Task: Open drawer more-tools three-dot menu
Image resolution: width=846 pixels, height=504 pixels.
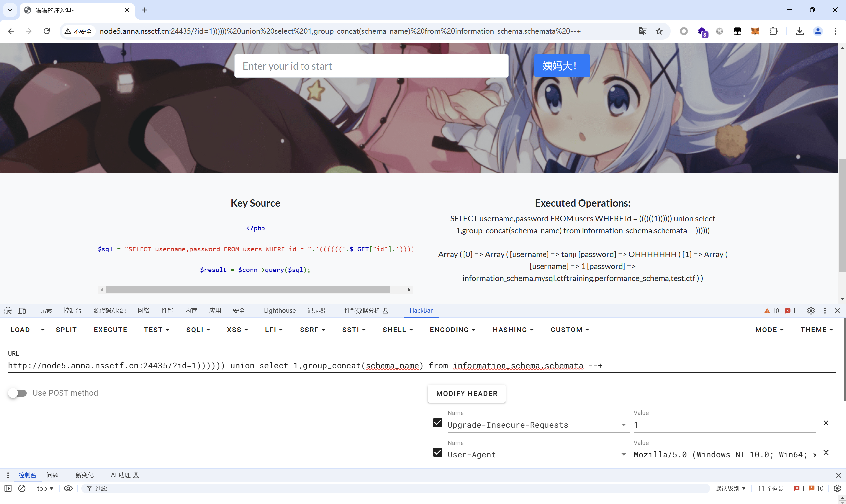Action: click(x=8, y=475)
